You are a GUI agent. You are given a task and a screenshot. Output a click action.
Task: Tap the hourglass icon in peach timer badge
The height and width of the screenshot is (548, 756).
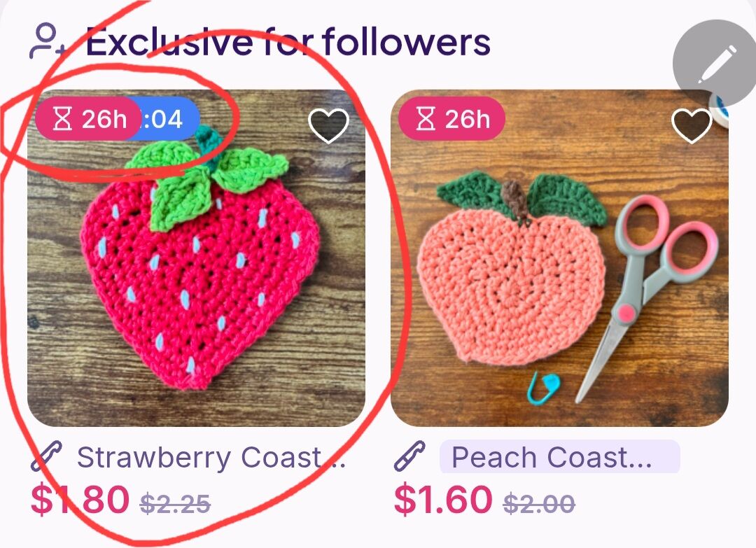(426, 118)
